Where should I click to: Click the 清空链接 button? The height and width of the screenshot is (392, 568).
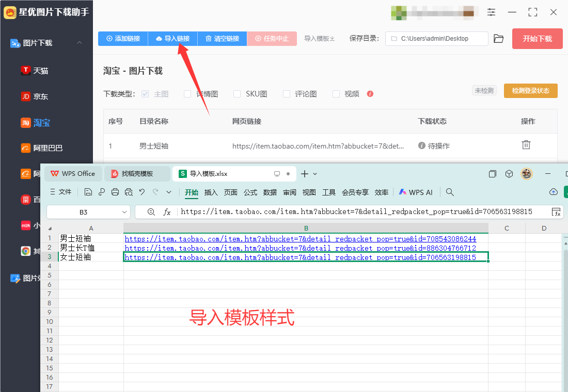tap(223, 38)
